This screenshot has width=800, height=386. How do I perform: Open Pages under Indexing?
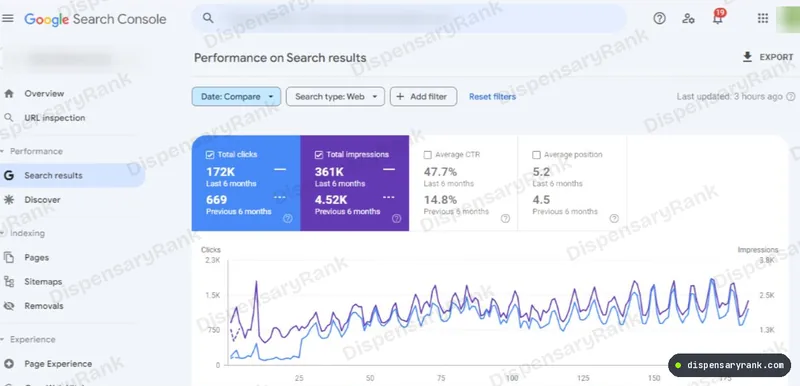pyautogui.click(x=37, y=258)
